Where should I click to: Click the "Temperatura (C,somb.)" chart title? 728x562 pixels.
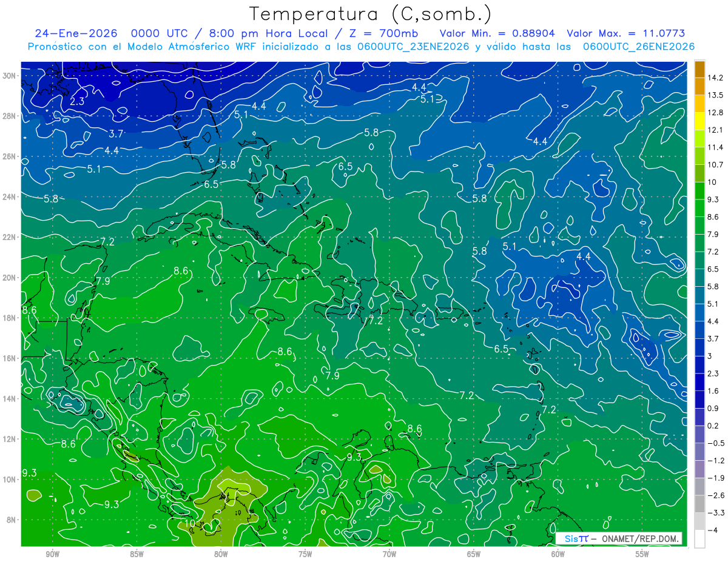pos(371,14)
